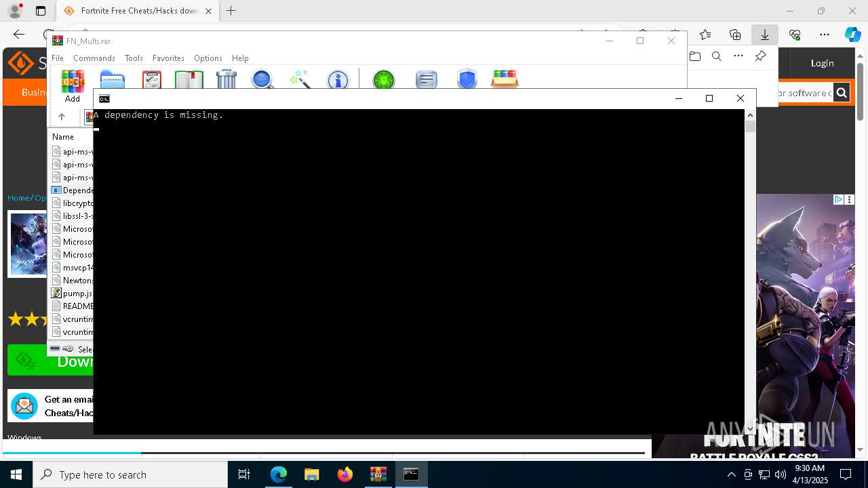Click Edge profile avatar icon
This screenshot has width=868, height=488.
pyautogui.click(x=14, y=11)
